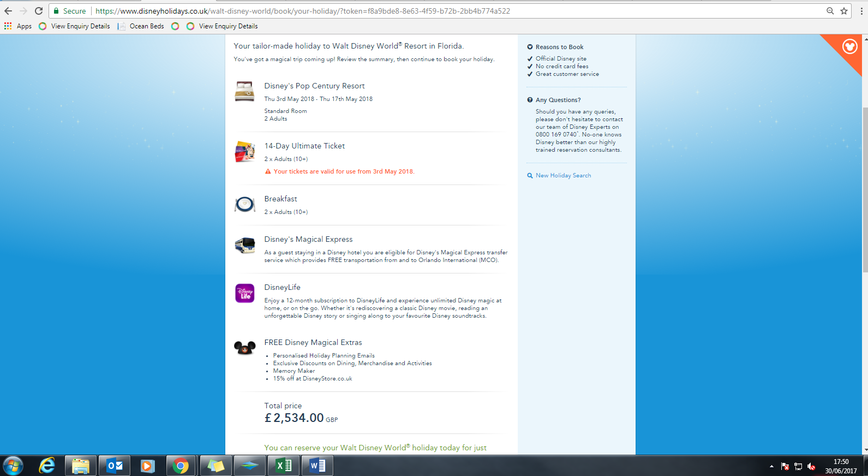The height and width of the screenshot is (476, 868).
Task: Open View Enquiry Details bookmark beside Apps
Action: [x=74, y=26]
